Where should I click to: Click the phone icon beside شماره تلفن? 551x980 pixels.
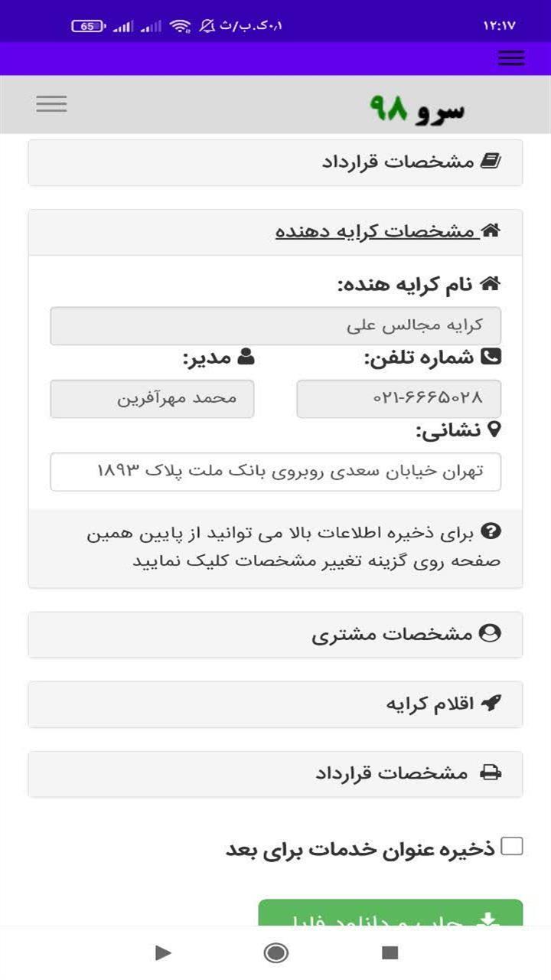pyautogui.click(x=491, y=356)
